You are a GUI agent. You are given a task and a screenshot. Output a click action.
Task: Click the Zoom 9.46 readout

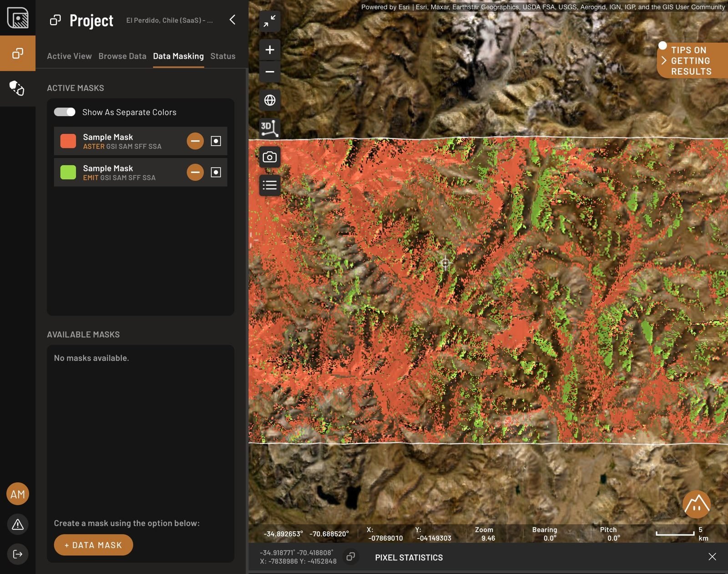484,534
